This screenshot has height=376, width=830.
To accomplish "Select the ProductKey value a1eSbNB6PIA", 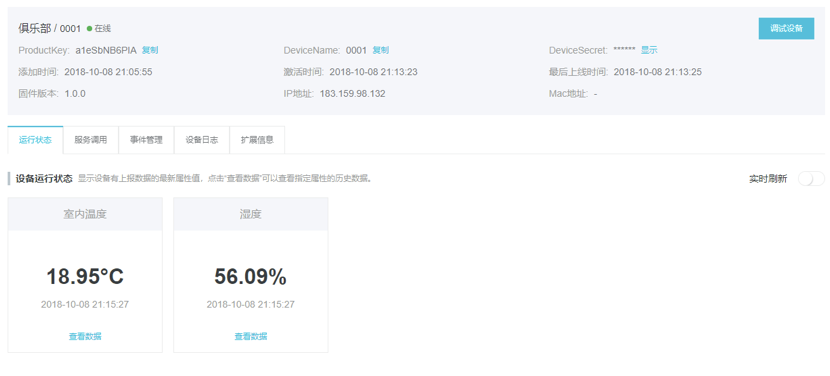I will [x=106, y=50].
